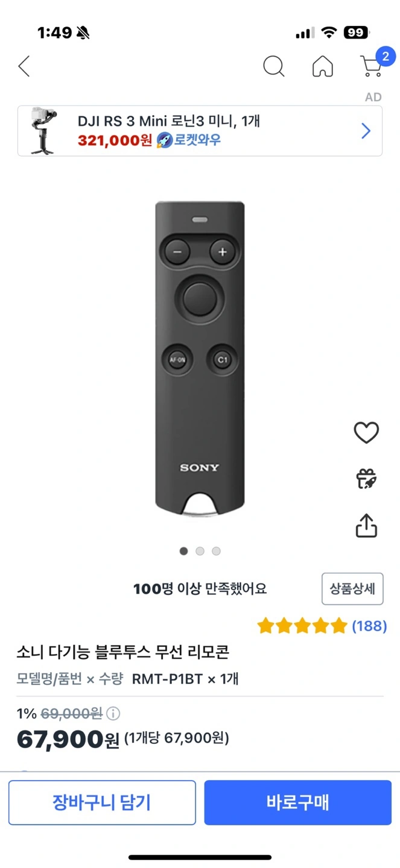Open search with the magnifier icon

(x=273, y=66)
